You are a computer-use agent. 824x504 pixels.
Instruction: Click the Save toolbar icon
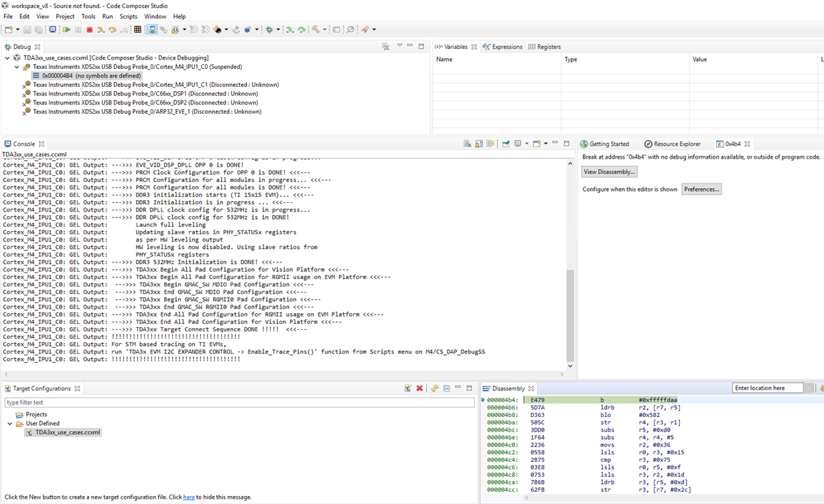[x=27, y=29]
